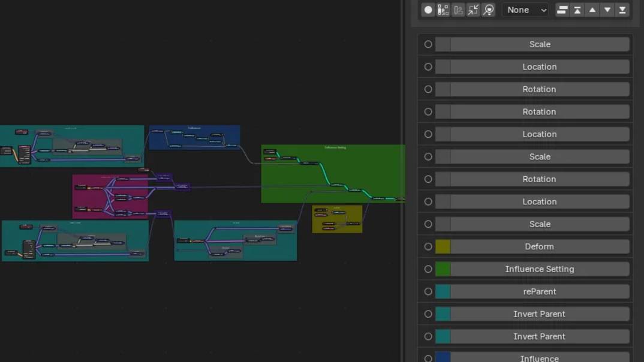644x362 pixels.
Task: Click the bottom Influence name button
Action: [x=540, y=357]
